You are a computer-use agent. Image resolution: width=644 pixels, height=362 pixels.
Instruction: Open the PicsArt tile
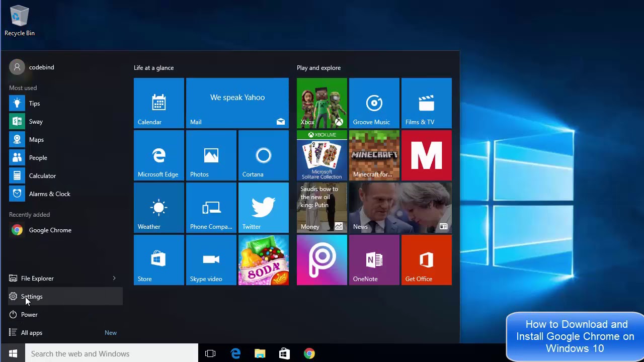click(x=322, y=260)
